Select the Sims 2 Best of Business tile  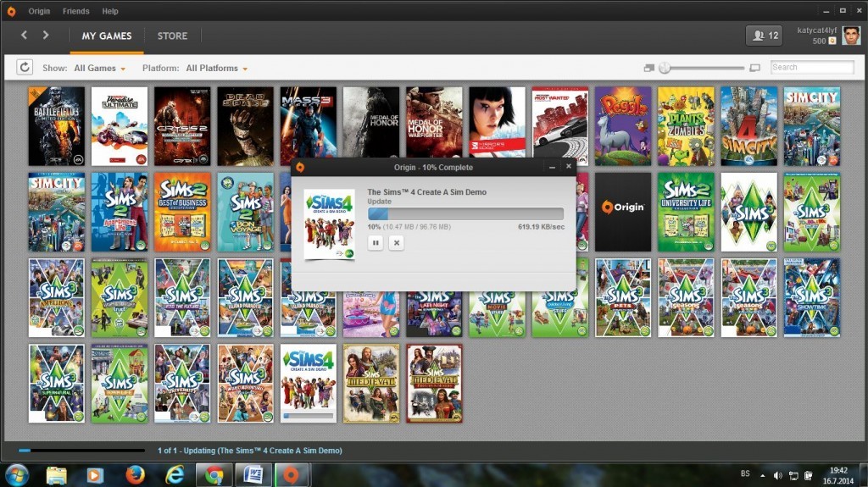(x=182, y=212)
